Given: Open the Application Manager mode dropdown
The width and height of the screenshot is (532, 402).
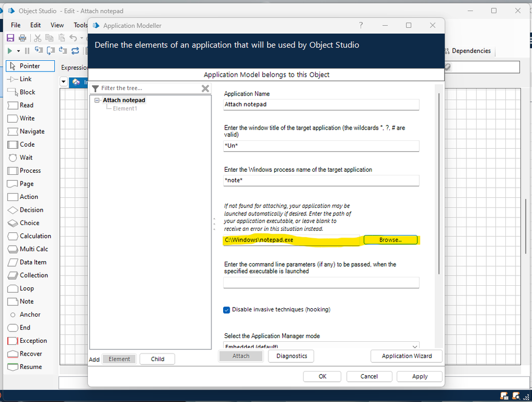Looking at the screenshot, I should [415, 346].
